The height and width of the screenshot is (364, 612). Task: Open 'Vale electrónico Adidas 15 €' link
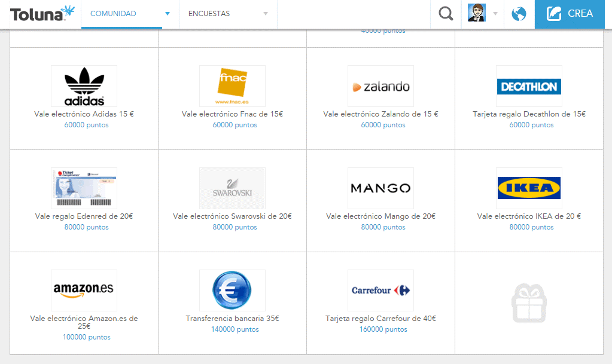coord(84,114)
